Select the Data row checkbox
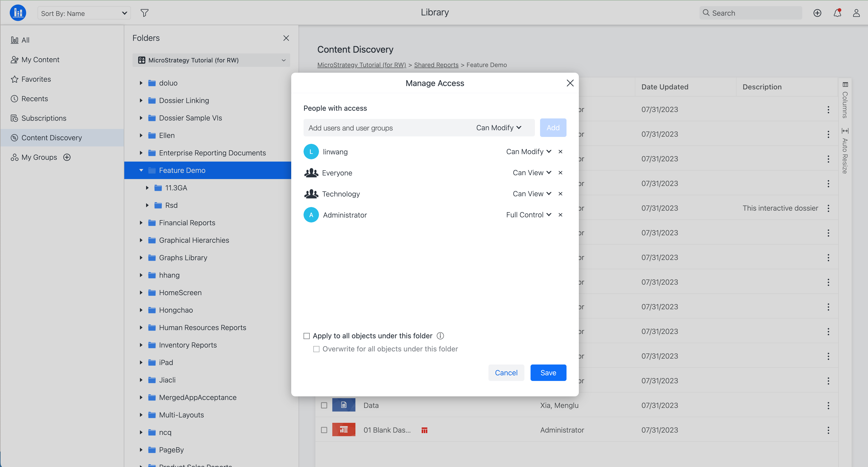Image resolution: width=868 pixels, height=467 pixels. click(x=324, y=405)
